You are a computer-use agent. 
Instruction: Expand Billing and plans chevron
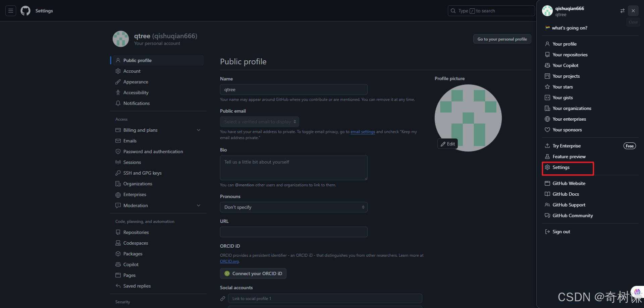tap(199, 130)
